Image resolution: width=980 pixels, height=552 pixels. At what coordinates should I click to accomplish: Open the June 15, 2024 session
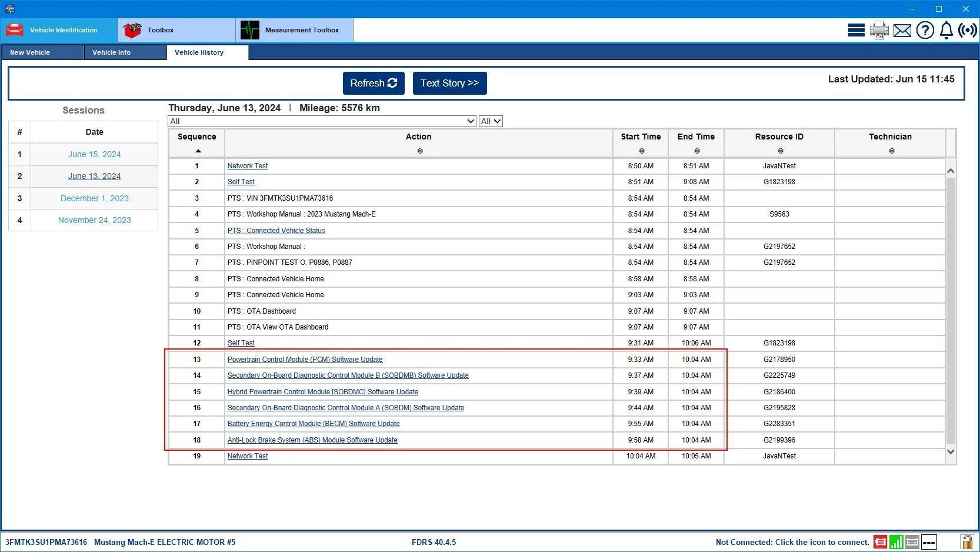[x=94, y=154]
